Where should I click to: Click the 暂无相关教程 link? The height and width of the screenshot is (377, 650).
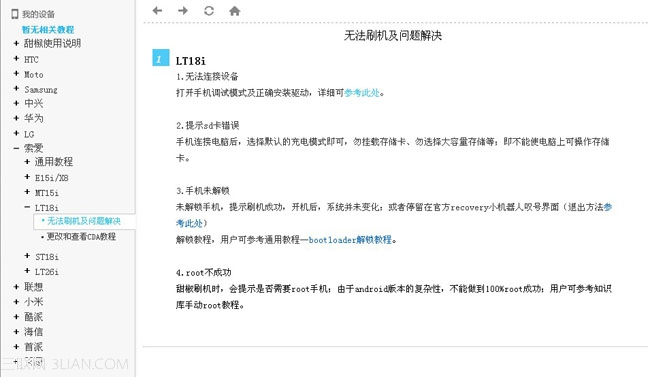pos(48,29)
